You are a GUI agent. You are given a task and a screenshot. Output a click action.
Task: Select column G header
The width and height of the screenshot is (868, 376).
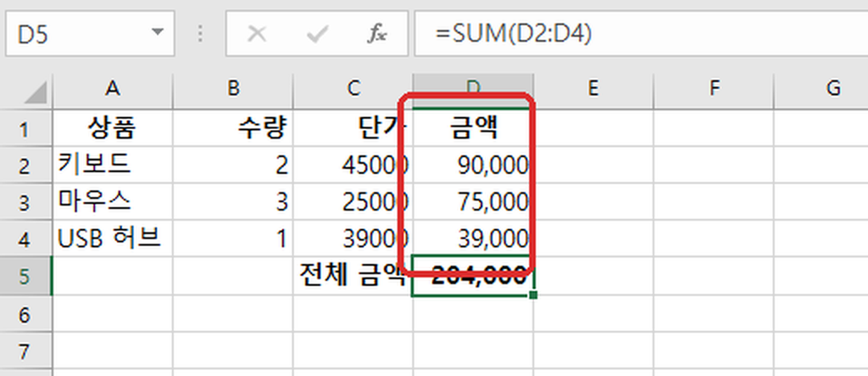tap(821, 89)
